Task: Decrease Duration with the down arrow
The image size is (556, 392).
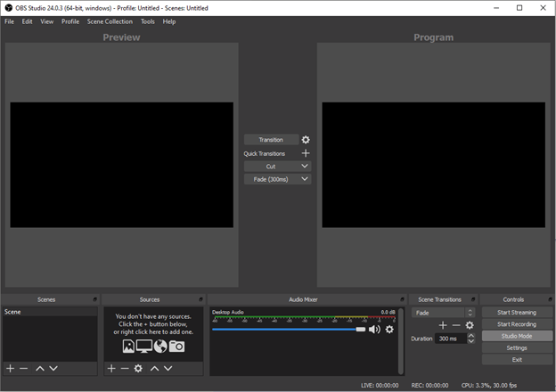Action: [x=470, y=341]
